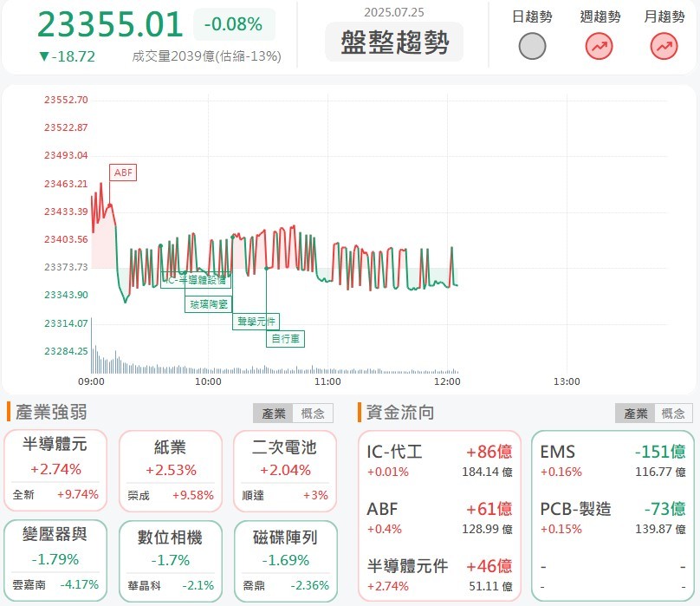Viewport: 700px width, 606px height.
Task: Click the ▼-18.72 point change text
Action: pyautogui.click(x=68, y=56)
